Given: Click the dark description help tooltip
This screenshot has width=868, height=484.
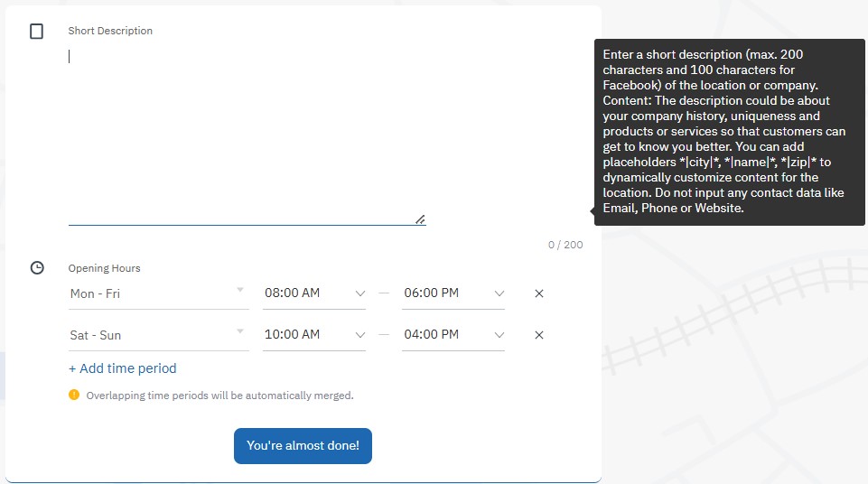Looking at the screenshot, I should pos(729,132).
